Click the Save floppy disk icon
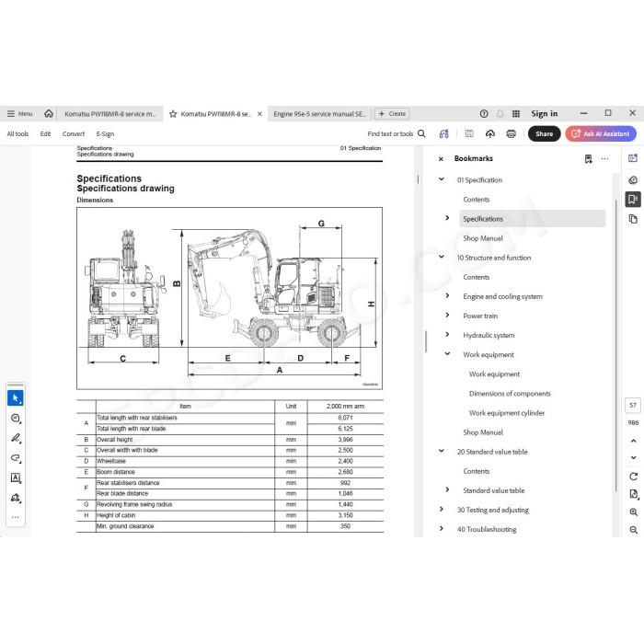644x644 pixels. pos(469,133)
